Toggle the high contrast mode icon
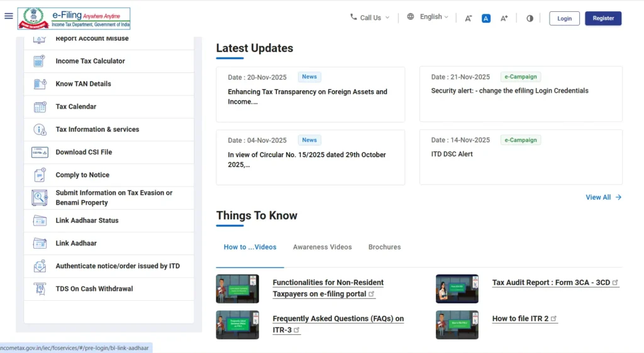This screenshot has height=353, width=644. [530, 18]
